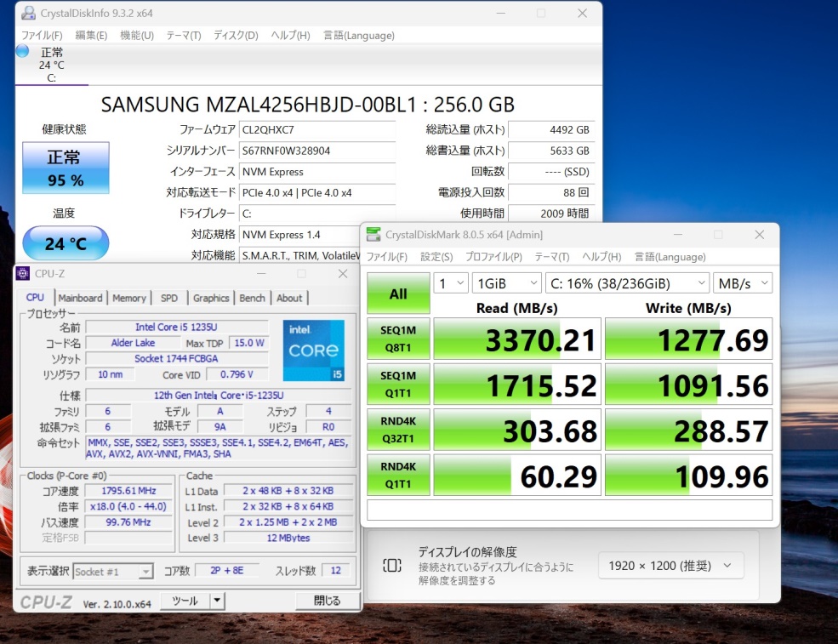Click the Intel Core i5 1235U name field
Viewport: 838px width, 644px height.
[176, 327]
